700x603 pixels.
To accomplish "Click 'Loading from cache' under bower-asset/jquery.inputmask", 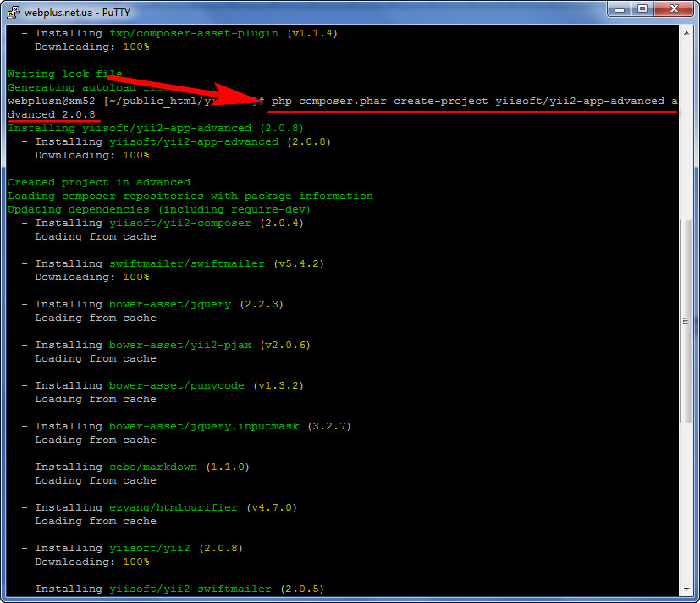I will coord(96,440).
